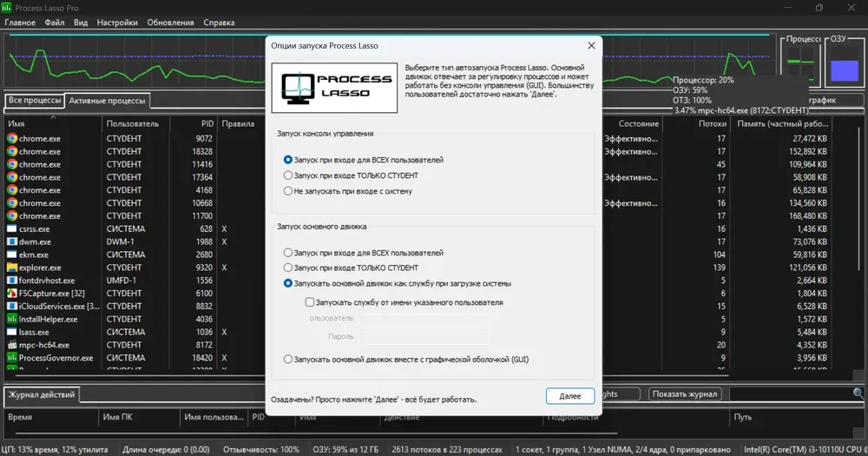Click the chrome.exe icon in row PID 11416
868x456 pixels.
tap(12, 164)
